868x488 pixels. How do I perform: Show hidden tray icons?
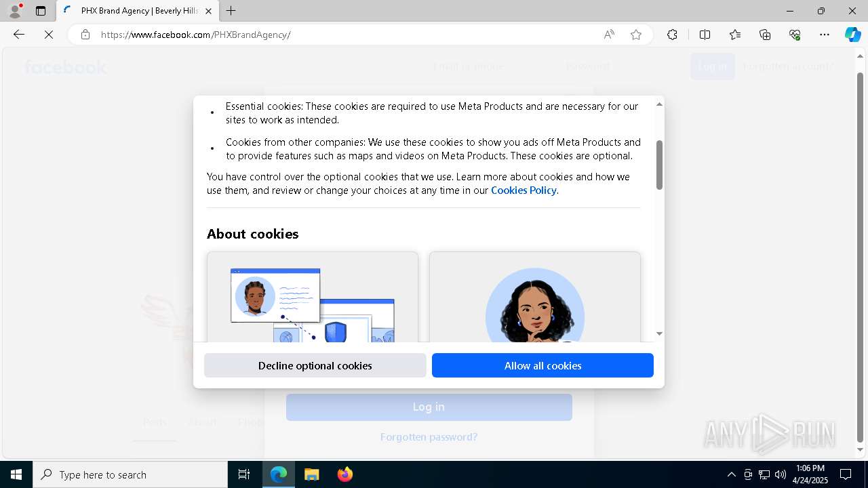pyautogui.click(x=731, y=474)
